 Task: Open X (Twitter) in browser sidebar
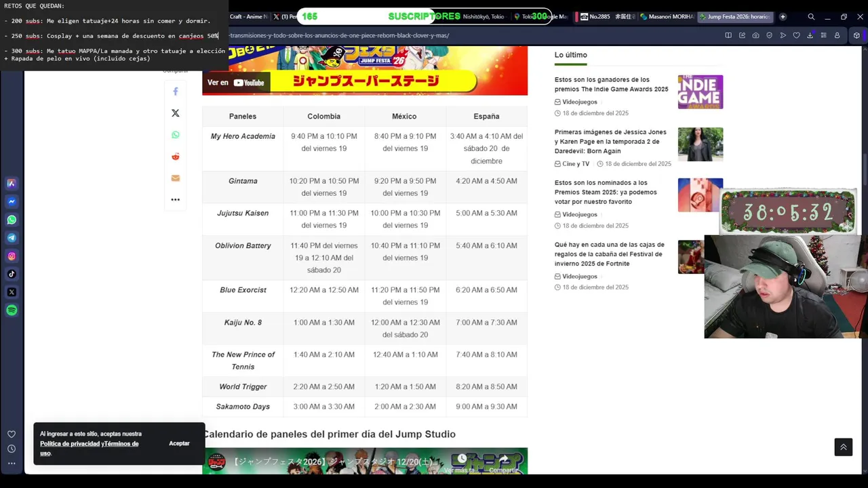[x=12, y=292]
